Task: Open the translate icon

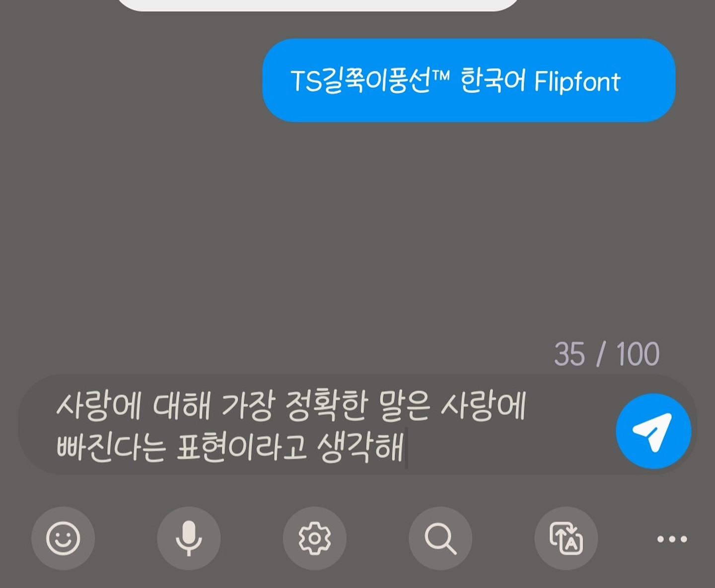Action: point(566,538)
